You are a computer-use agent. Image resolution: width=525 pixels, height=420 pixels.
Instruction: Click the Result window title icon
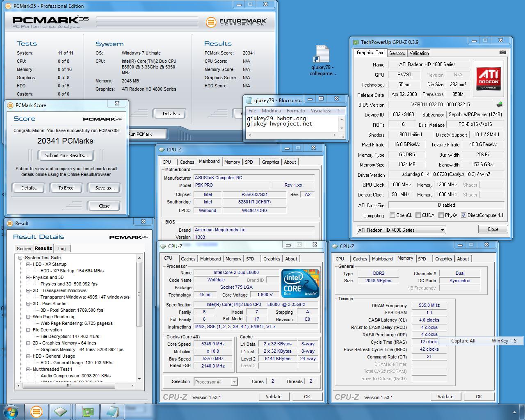pos(10,223)
